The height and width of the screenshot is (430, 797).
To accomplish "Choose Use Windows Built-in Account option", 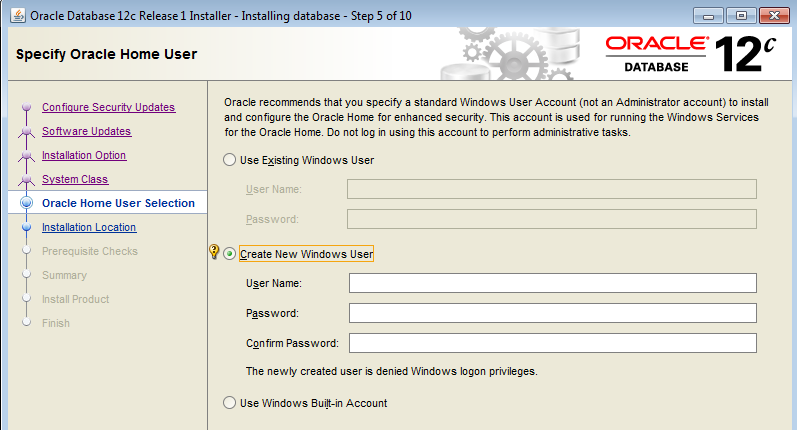I will pyautogui.click(x=229, y=403).
